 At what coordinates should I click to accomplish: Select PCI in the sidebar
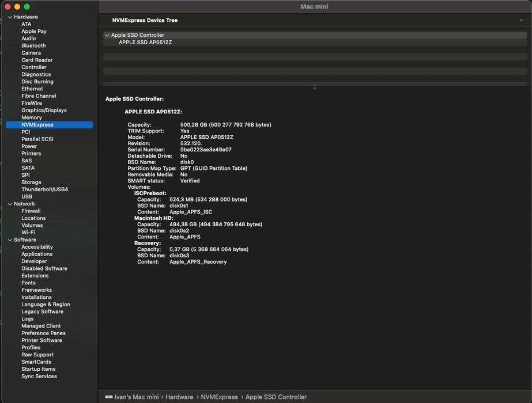(26, 132)
